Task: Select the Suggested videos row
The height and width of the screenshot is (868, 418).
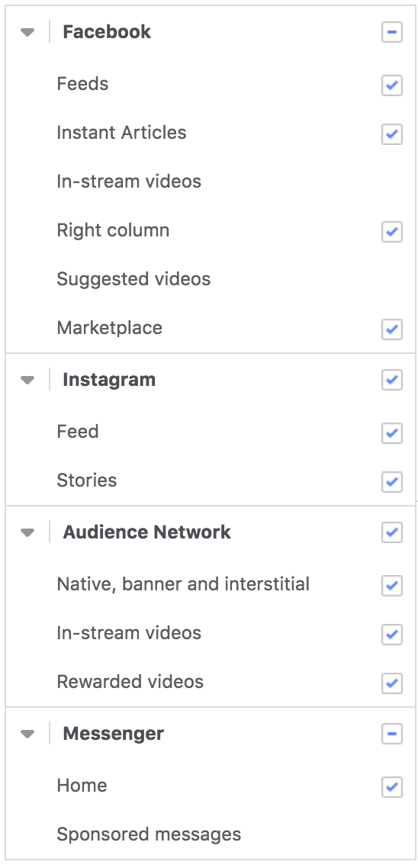Action: click(x=210, y=279)
